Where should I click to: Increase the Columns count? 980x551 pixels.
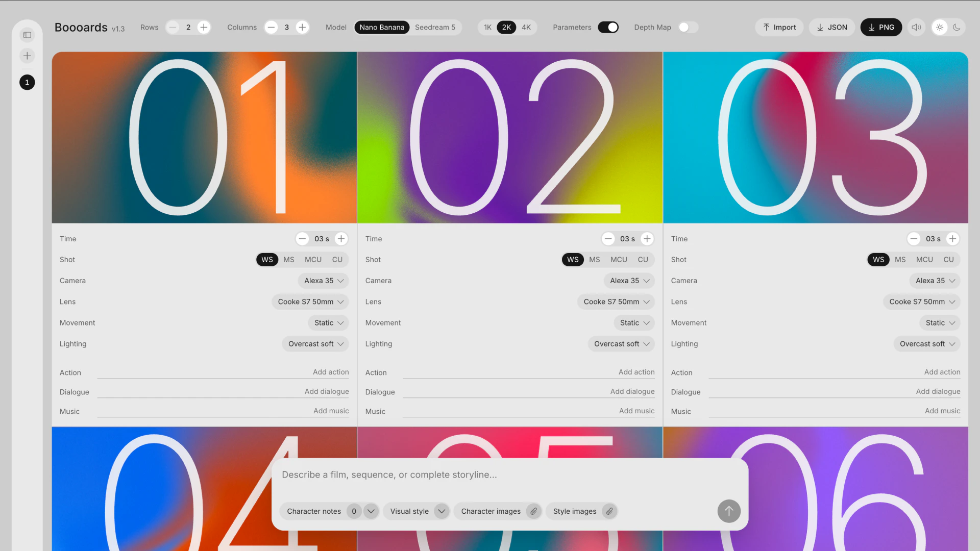[302, 27]
